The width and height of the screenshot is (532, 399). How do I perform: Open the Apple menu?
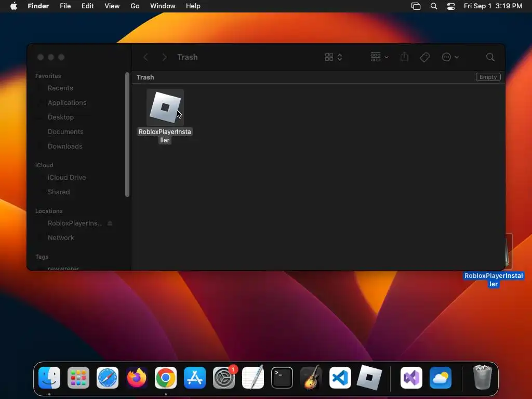[x=14, y=6]
